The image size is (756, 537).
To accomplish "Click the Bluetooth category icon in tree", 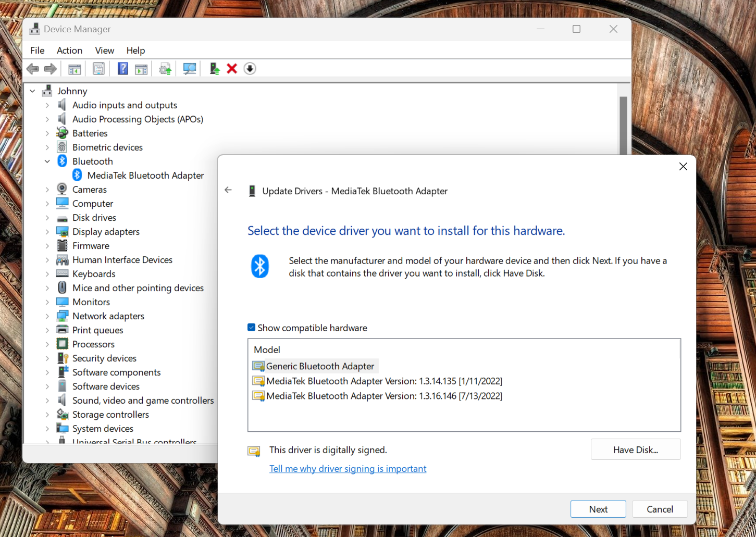I will [x=62, y=161].
